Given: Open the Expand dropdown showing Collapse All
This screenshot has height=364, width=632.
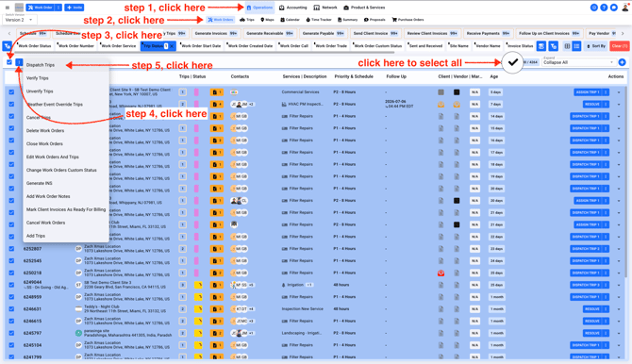Looking at the screenshot, I should coord(578,62).
